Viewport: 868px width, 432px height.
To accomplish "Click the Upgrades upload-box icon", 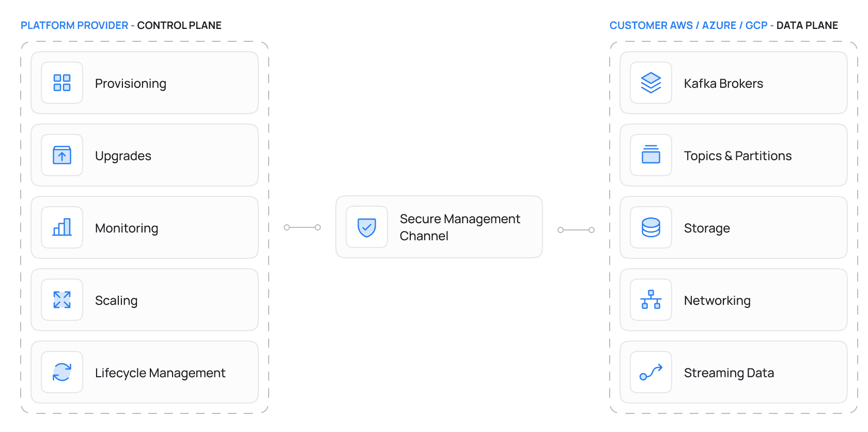I will [x=62, y=155].
